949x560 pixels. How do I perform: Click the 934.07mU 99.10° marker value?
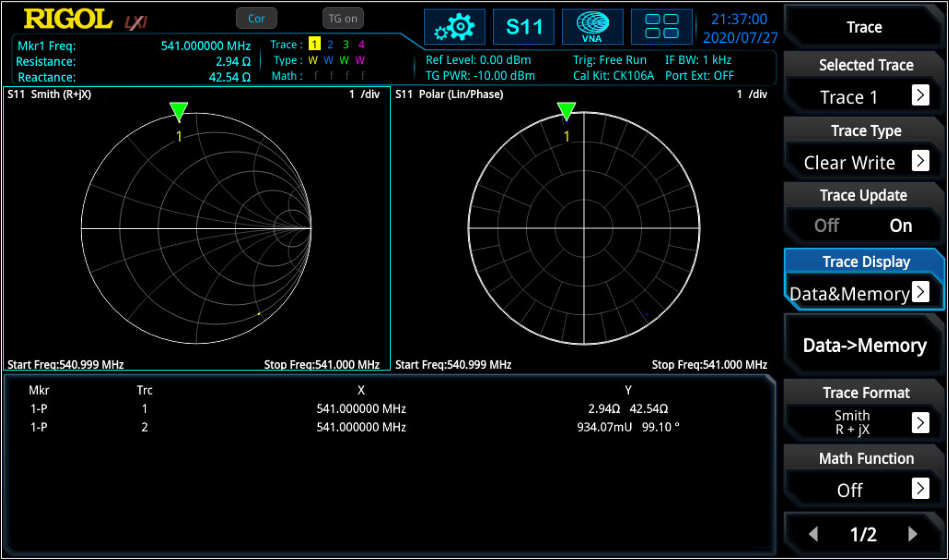628,427
